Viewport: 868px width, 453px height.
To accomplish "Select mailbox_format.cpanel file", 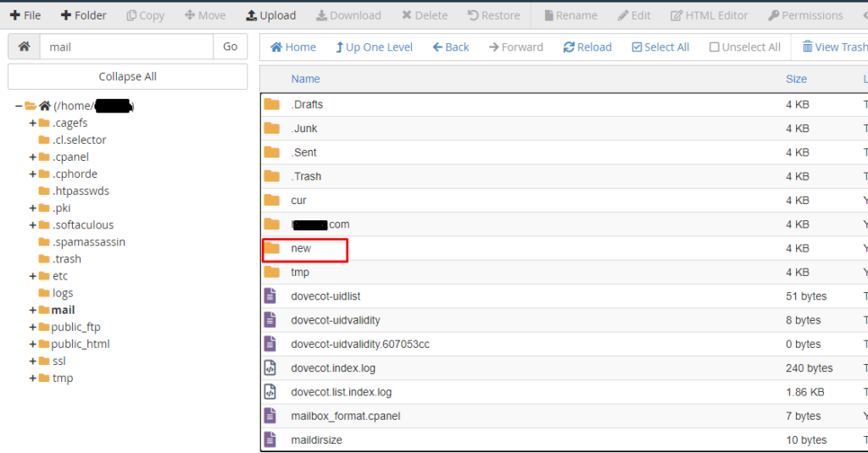I will (346, 416).
